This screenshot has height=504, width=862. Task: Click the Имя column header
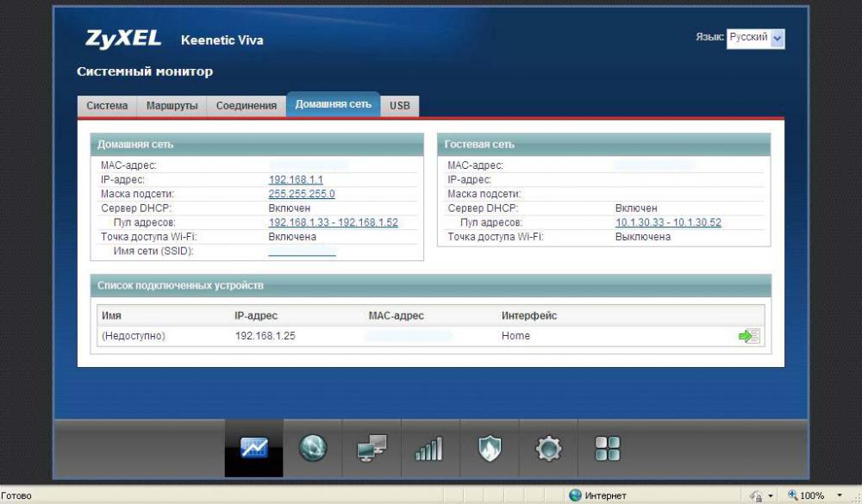point(111,316)
